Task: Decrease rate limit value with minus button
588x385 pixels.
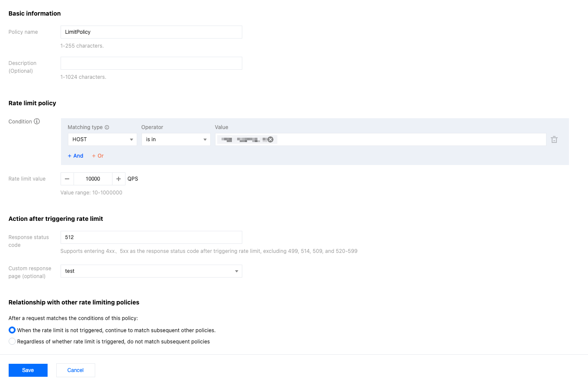Action: [67, 179]
